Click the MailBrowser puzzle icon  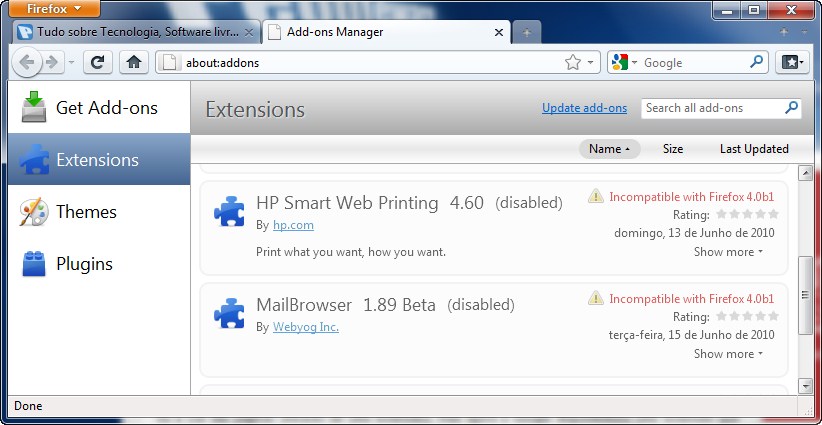(229, 313)
